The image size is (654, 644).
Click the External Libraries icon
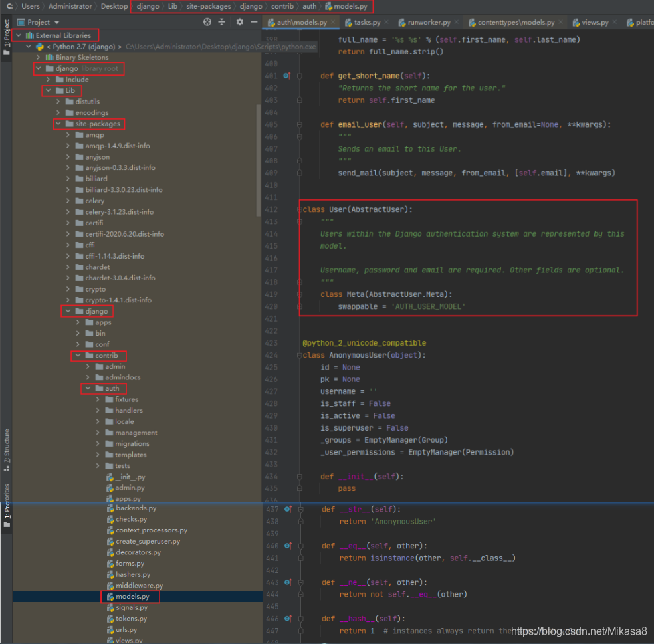tap(30, 35)
